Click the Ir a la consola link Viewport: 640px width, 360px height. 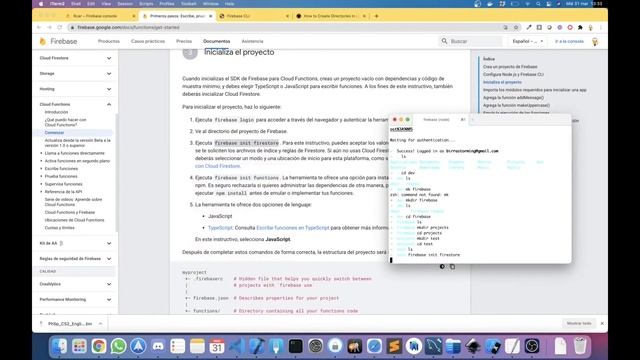click(x=569, y=41)
